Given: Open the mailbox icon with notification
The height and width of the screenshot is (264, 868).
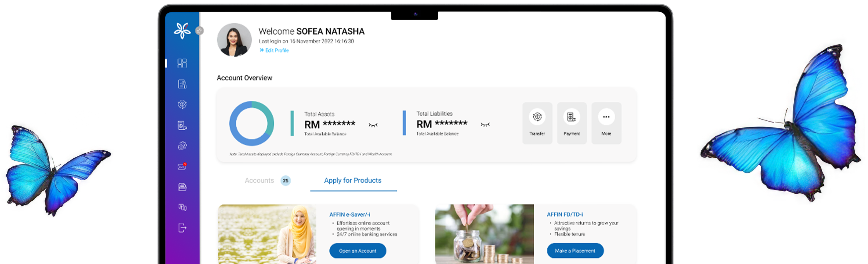Looking at the screenshot, I should [x=182, y=166].
